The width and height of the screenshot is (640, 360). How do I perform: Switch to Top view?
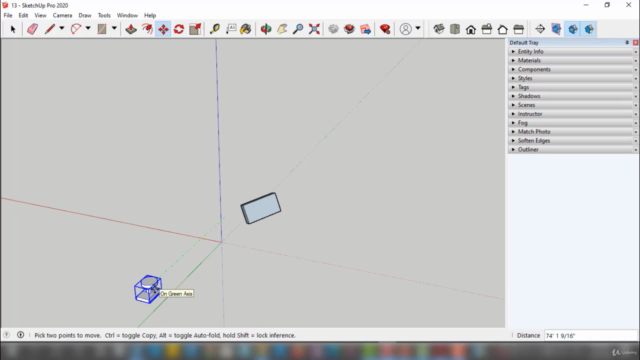pyautogui.click(x=455, y=29)
